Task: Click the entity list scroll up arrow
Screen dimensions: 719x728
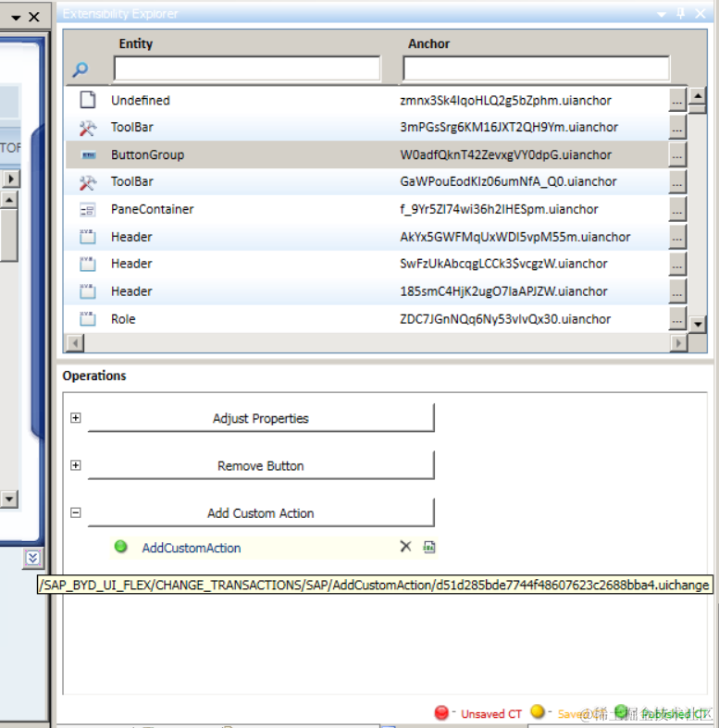Action: coord(698,96)
